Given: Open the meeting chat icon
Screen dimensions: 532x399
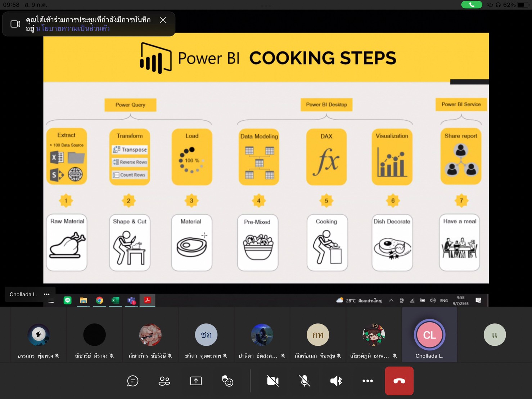Looking at the screenshot, I should 133,381.
